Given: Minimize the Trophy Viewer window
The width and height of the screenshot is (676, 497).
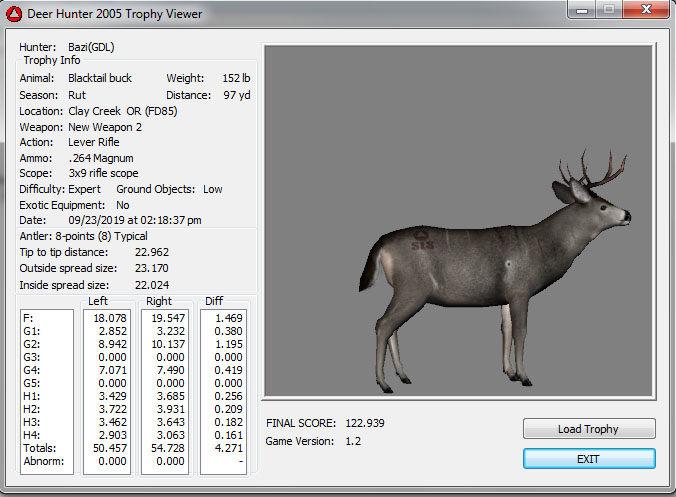Looking at the screenshot, I should coord(582,9).
